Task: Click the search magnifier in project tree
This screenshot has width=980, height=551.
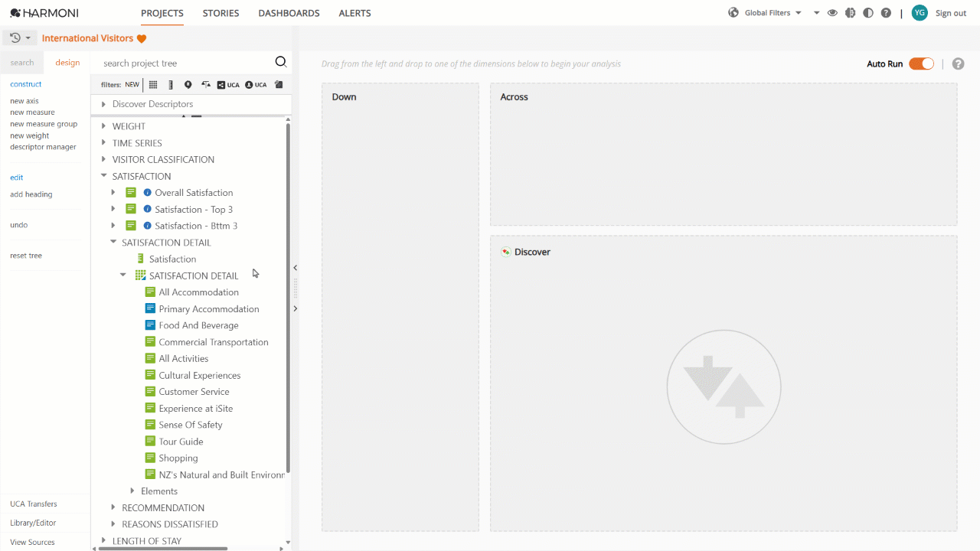Action: [x=281, y=62]
